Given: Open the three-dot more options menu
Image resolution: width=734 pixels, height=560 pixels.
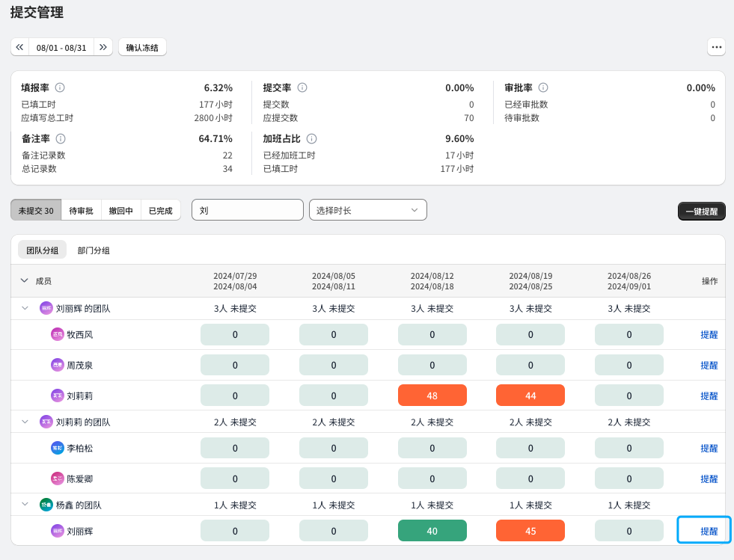Looking at the screenshot, I should point(716,47).
